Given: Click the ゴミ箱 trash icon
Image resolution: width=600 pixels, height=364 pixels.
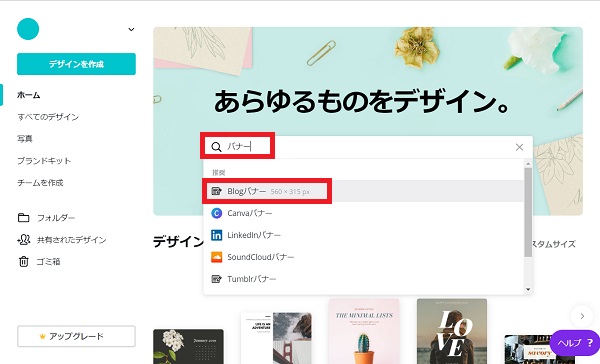Looking at the screenshot, I should [x=24, y=261].
